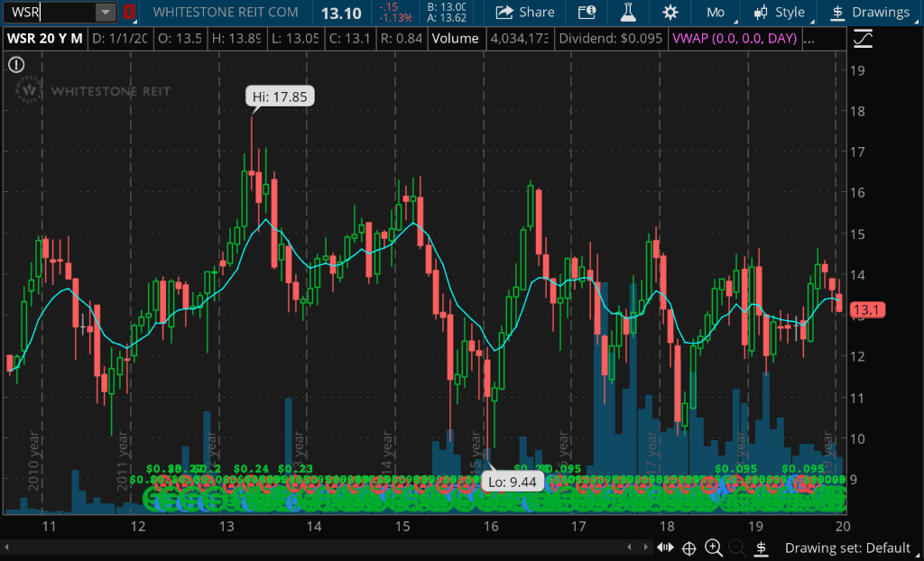Open the Drawings menu
Screen dimensions: 924x561
click(870, 13)
